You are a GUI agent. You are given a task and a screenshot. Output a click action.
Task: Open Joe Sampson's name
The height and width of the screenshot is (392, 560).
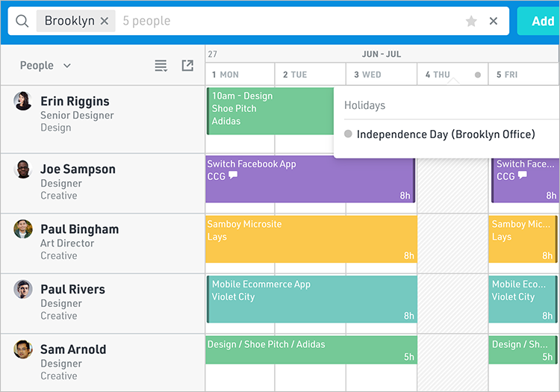[78, 169]
